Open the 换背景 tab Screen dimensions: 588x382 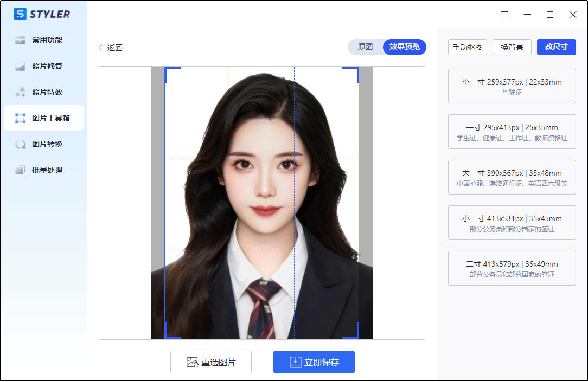point(512,47)
